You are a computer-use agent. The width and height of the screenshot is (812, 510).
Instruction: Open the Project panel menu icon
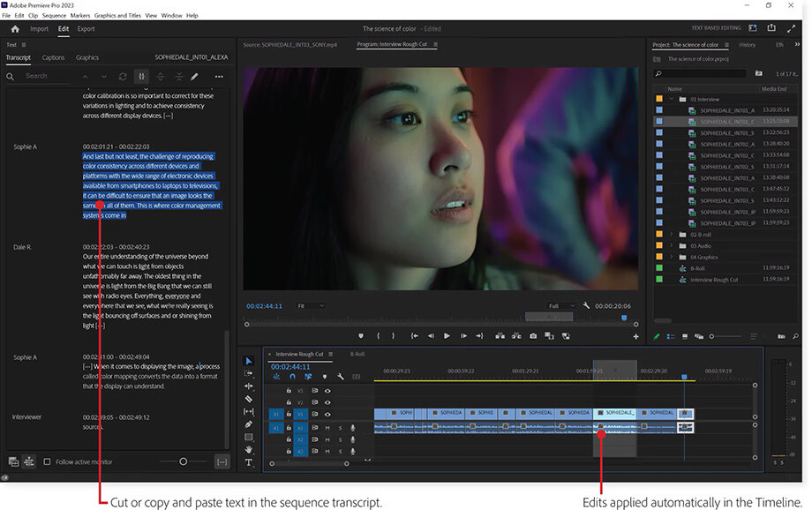(x=726, y=45)
